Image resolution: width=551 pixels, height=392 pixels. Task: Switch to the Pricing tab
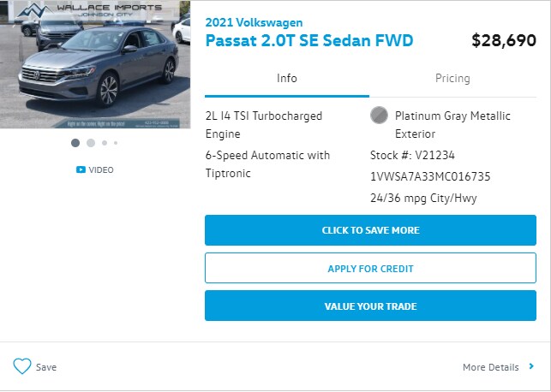point(452,78)
